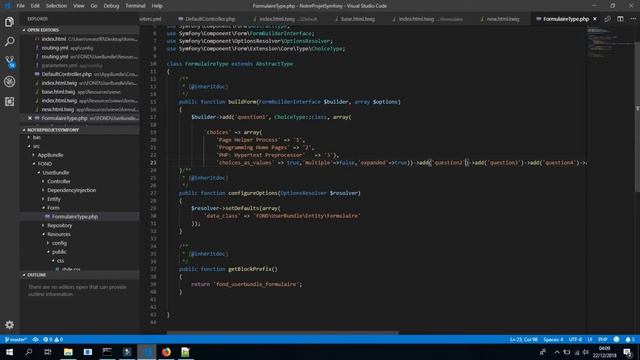Open errors and warnings count in status bar

(53, 340)
